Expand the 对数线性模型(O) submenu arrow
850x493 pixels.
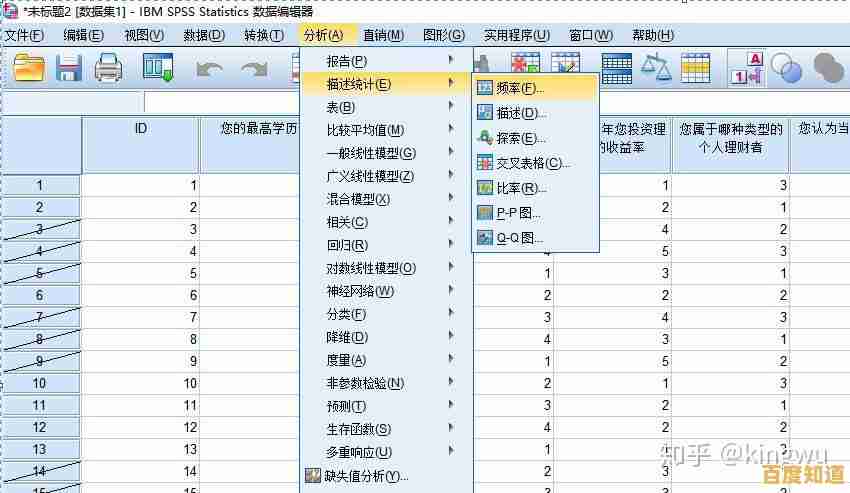[x=451, y=267]
